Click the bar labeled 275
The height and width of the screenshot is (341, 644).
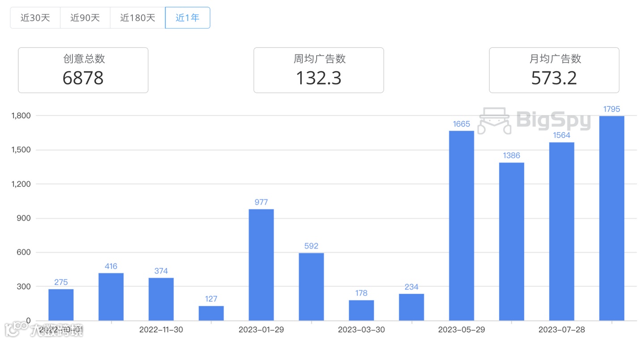click(61, 305)
